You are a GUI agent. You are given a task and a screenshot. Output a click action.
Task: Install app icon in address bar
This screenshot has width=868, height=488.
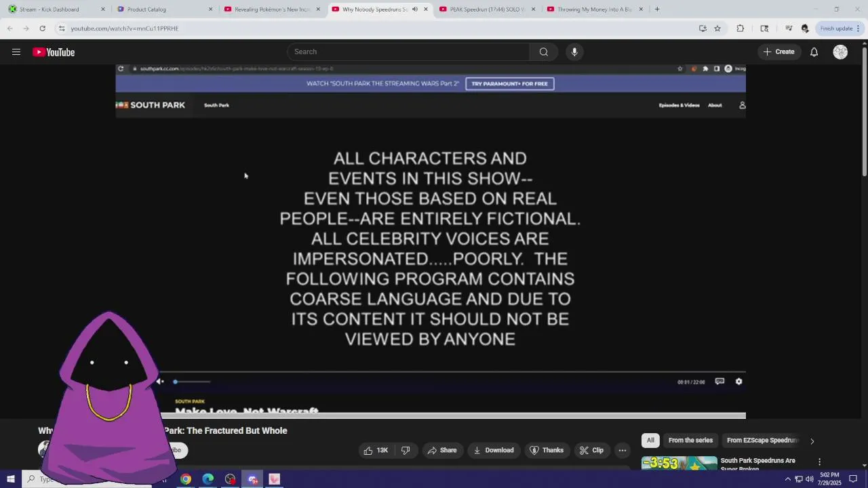click(x=703, y=28)
